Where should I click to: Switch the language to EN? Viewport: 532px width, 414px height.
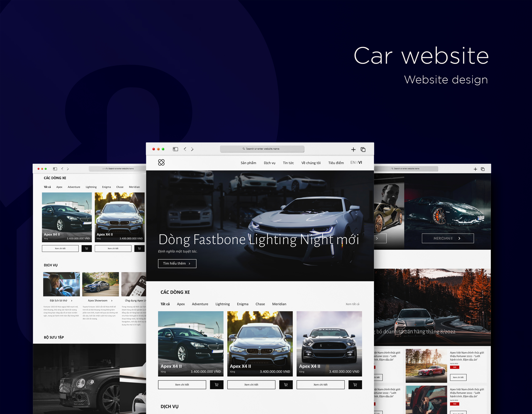[x=353, y=163]
